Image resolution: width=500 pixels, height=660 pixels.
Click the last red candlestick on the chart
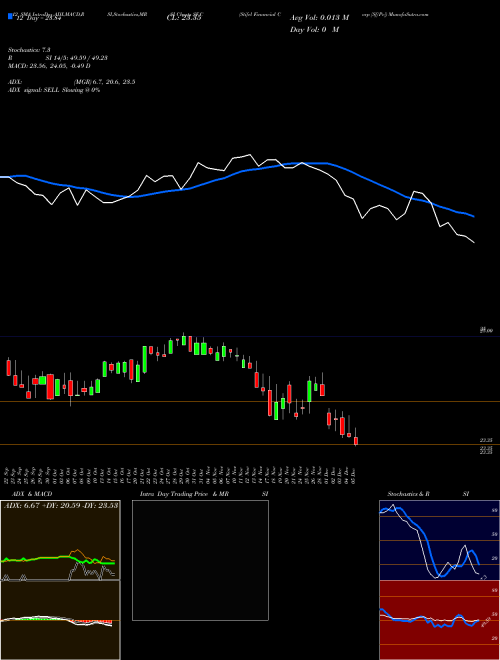(x=356, y=440)
